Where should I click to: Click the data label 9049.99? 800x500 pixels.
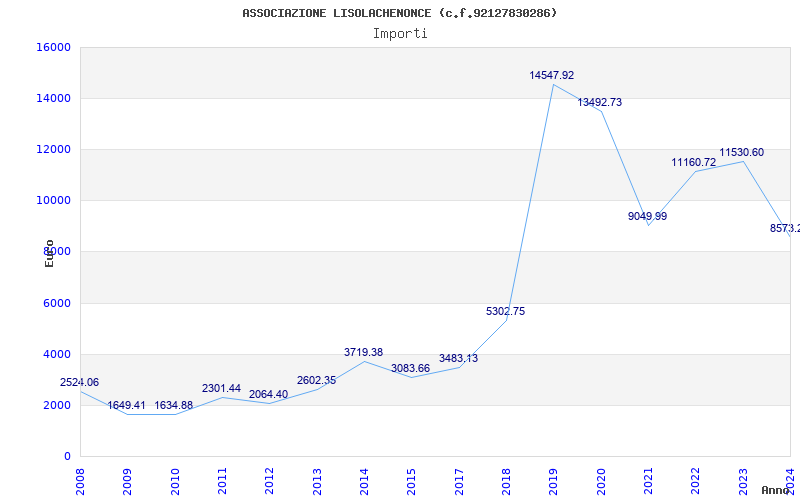pos(647,216)
